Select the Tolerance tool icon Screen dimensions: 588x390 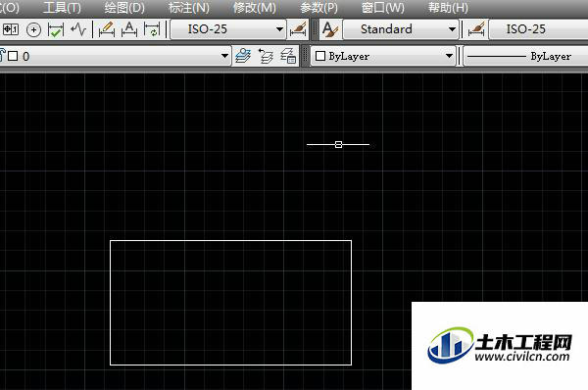point(11,29)
